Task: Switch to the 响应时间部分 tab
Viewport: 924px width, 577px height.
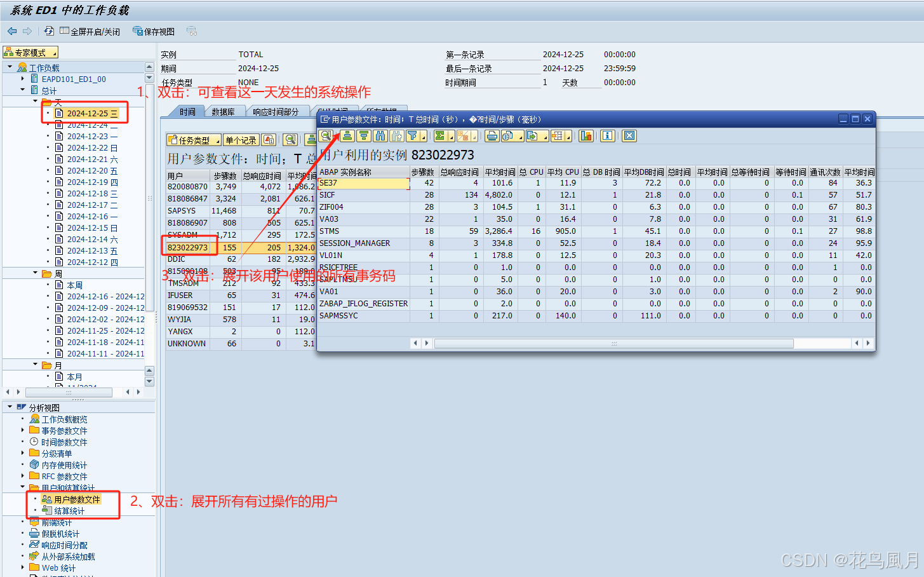Action: pyautogui.click(x=276, y=112)
